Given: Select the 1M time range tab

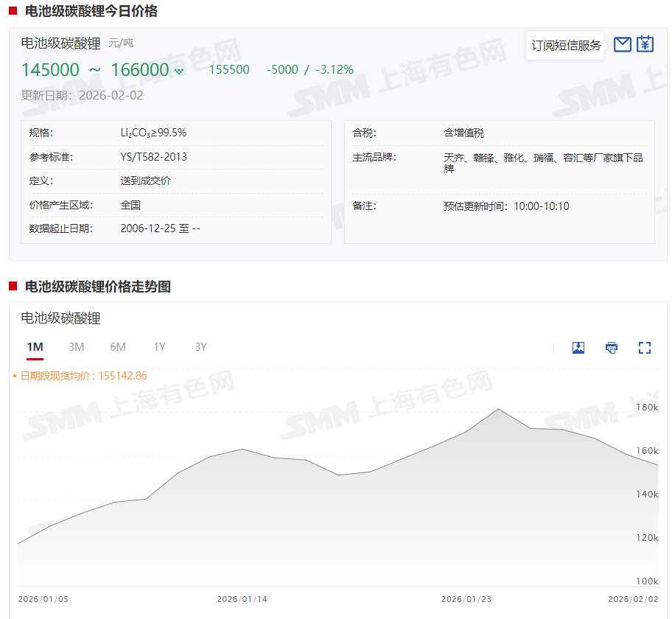Looking at the screenshot, I should point(35,347).
